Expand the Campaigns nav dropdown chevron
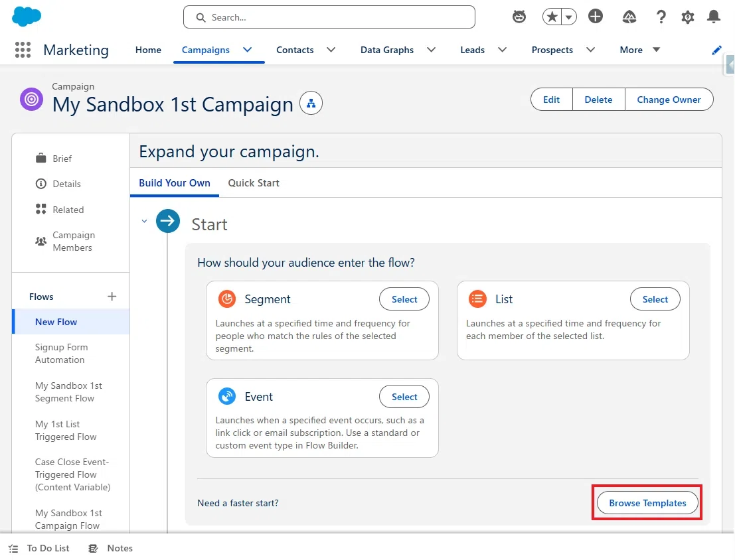The height and width of the screenshot is (560, 735). [248, 50]
